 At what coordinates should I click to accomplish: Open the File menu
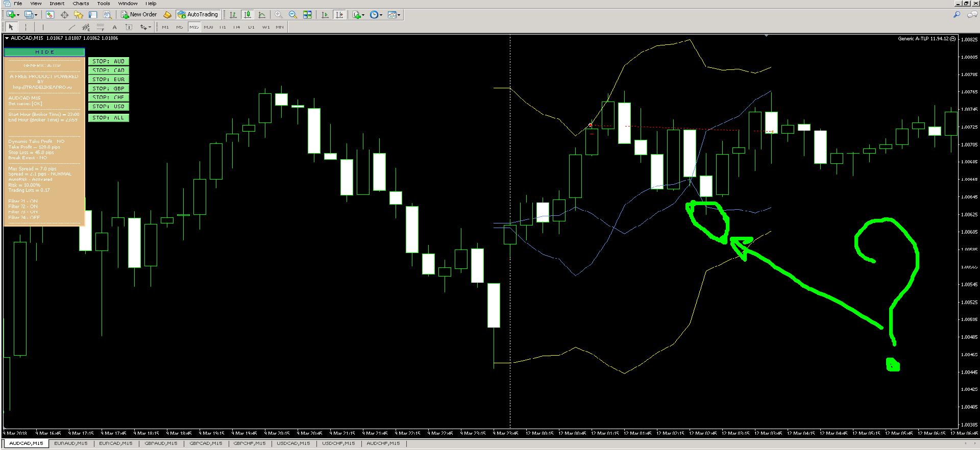click(18, 4)
